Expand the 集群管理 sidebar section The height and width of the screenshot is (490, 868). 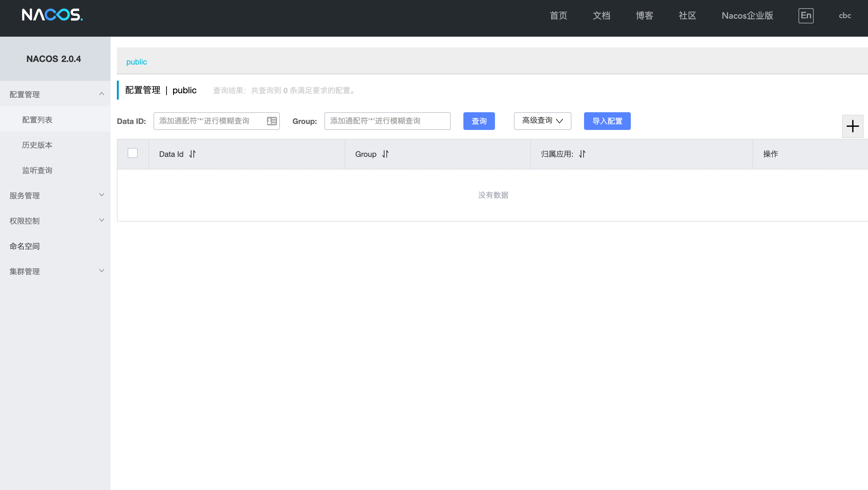click(101, 271)
